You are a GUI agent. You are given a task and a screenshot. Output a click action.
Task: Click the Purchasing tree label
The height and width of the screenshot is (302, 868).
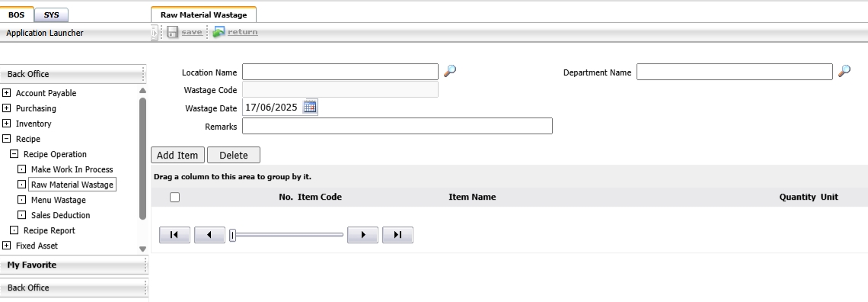coord(36,108)
